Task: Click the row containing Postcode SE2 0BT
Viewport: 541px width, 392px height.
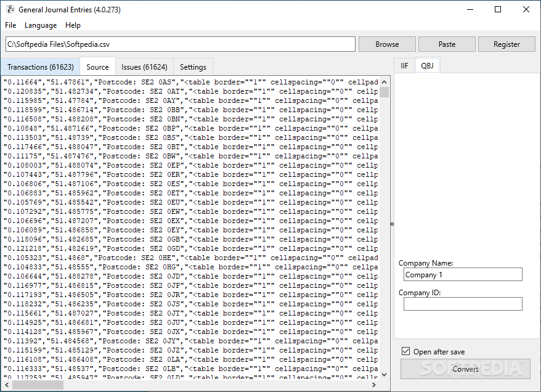Action: click(191, 147)
